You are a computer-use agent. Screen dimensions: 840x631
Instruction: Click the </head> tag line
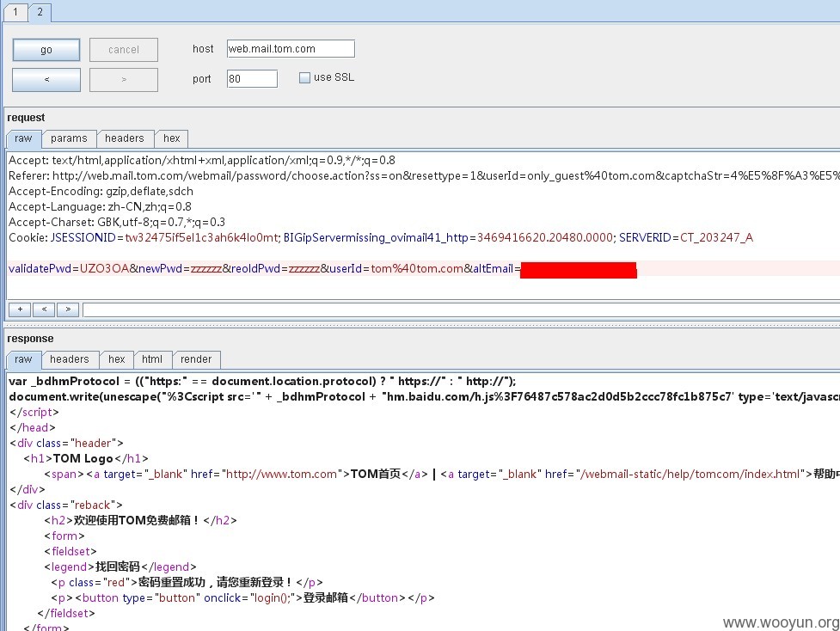point(33,427)
